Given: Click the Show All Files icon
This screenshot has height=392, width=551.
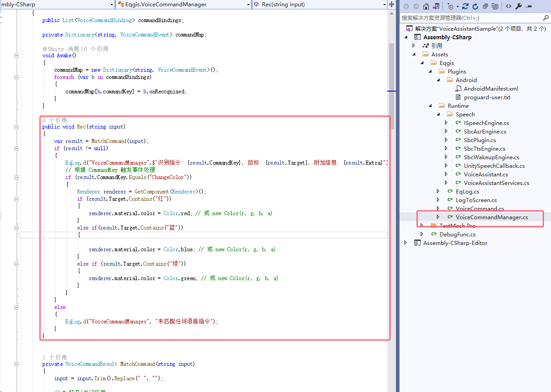Looking at the screenshot, I should click(x=495, y=6).
